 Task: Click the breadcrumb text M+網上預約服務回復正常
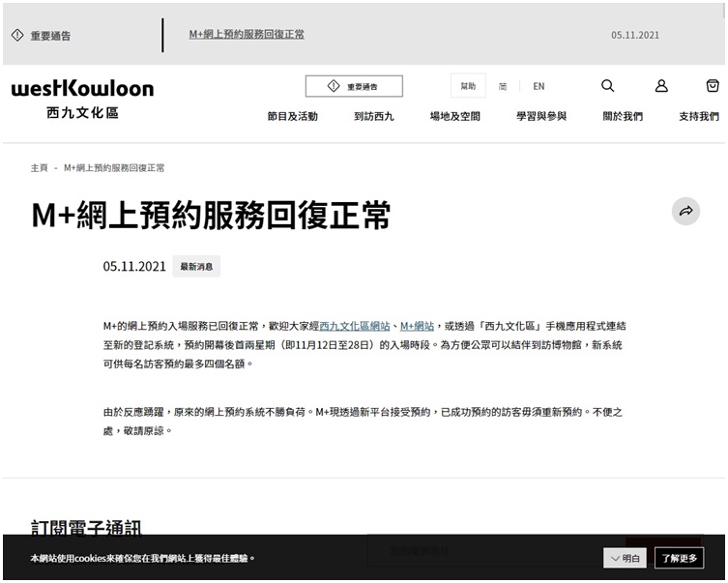coord(114,168)
